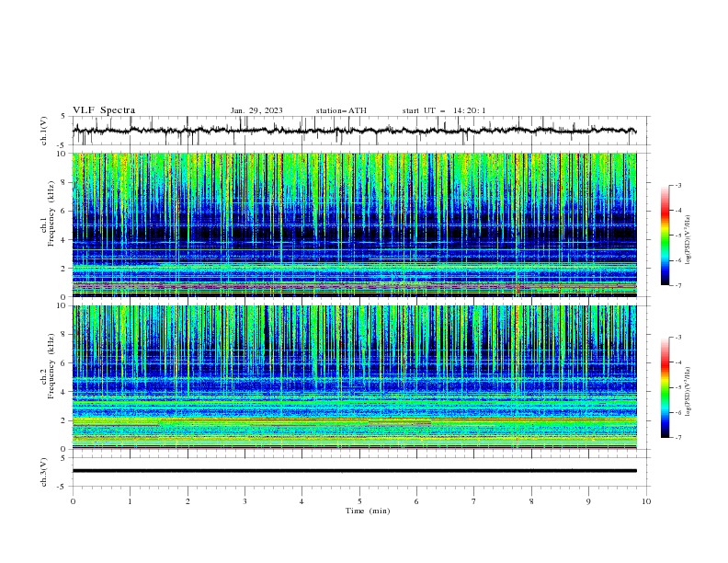The width and height of the screenshot is (728, 563).
Task: Click the log(PSD) label beside ch.2 color scale
Action: tap(688, 391)
